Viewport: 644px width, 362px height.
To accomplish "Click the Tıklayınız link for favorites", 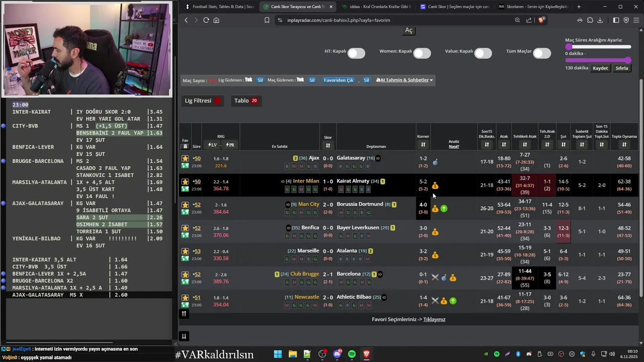I will 434,319.
